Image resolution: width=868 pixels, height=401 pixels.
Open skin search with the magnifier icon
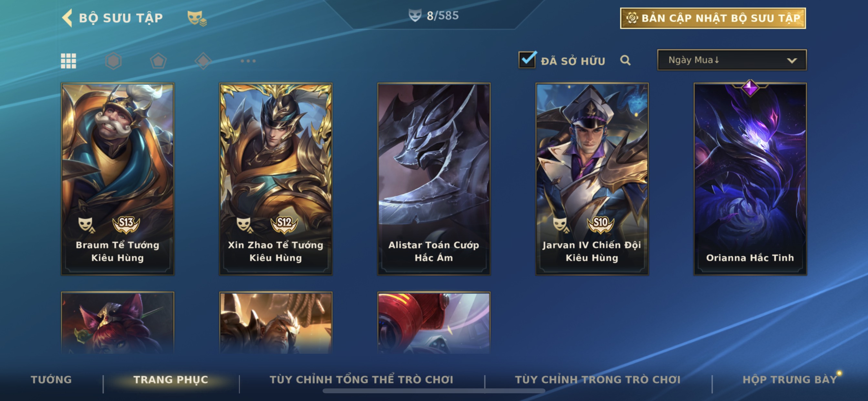coord(625,60)
